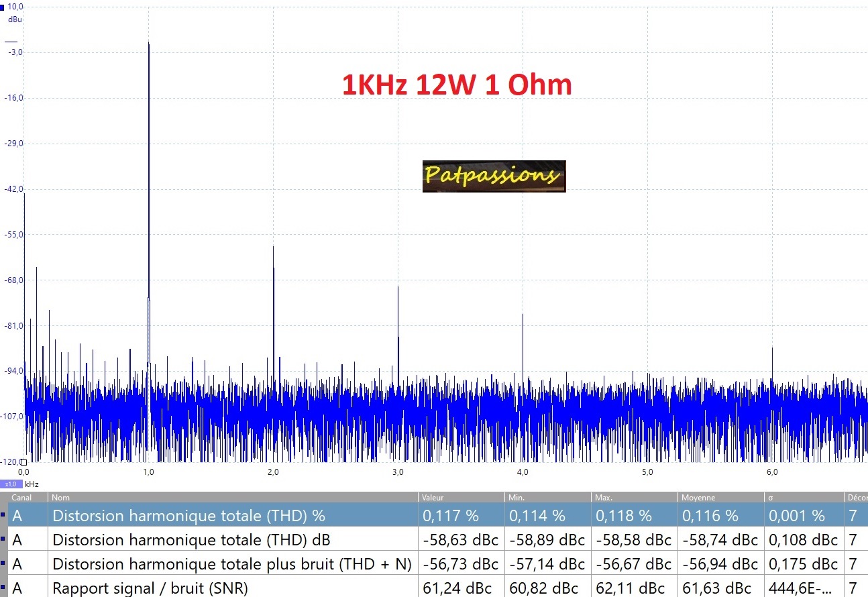This screenshot has width=868, height=597.
Task: Click the 1KHz 12W 1 Ohm title text
Action: click(457, 86)
